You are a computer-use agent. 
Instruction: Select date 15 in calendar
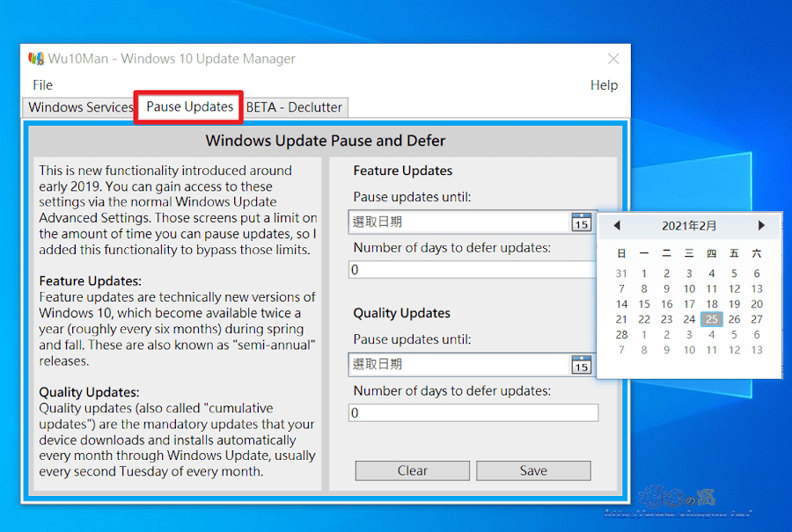pos(644,304)
